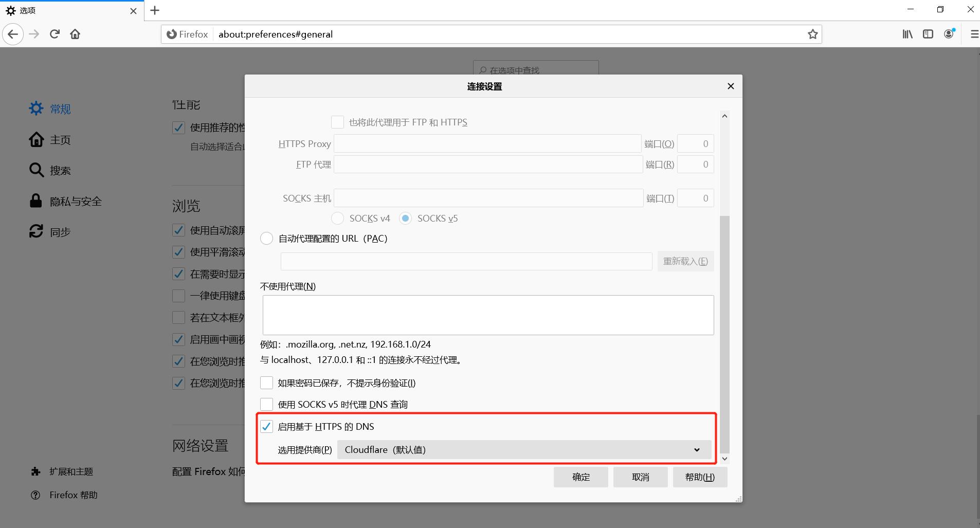Open the Firefox account icon
Viewport: 980px width, 528px height.
[949, 34]
